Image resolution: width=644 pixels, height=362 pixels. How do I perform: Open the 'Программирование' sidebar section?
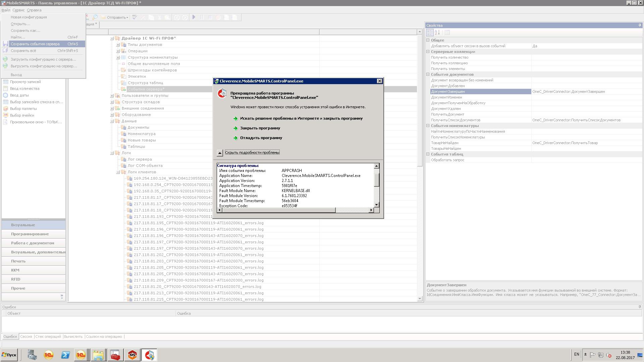point(34,234)
